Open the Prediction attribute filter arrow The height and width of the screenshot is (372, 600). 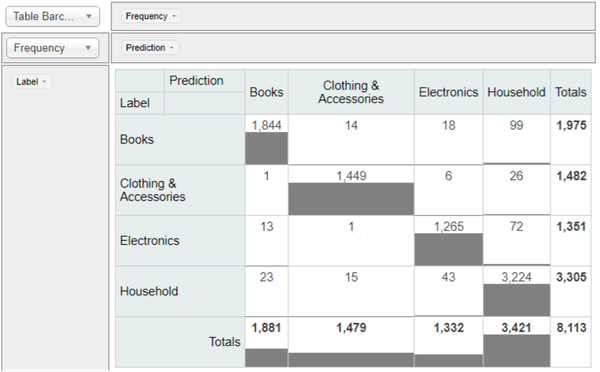coord(172,47)
